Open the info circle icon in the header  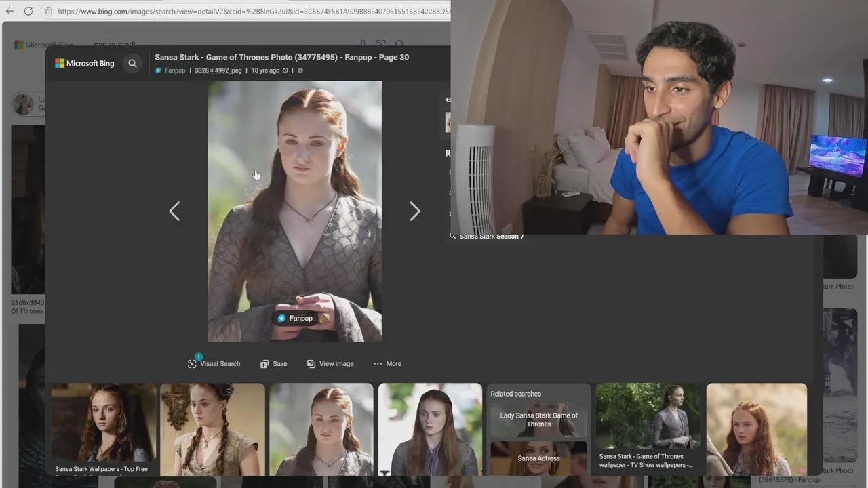300,70
